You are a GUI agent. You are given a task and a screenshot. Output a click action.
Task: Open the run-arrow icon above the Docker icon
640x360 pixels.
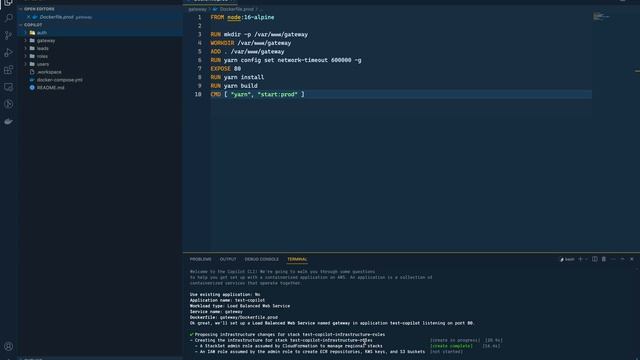[x=9, y=104]
